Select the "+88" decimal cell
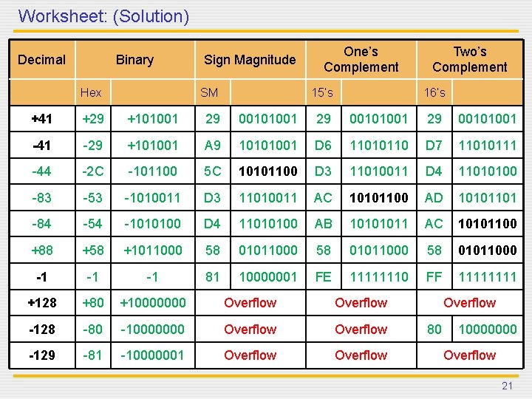The height and width of the screenshot is (399, 532). coord(41,250)
